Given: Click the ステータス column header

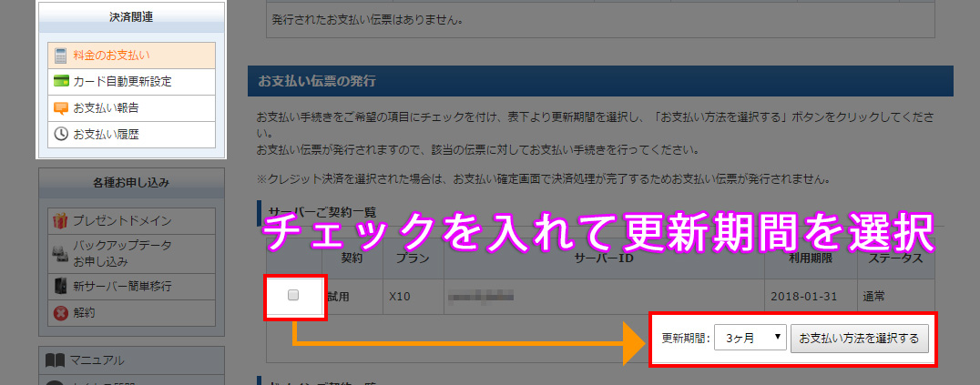Looking at the screenshot, I should [x=895, y=258].
